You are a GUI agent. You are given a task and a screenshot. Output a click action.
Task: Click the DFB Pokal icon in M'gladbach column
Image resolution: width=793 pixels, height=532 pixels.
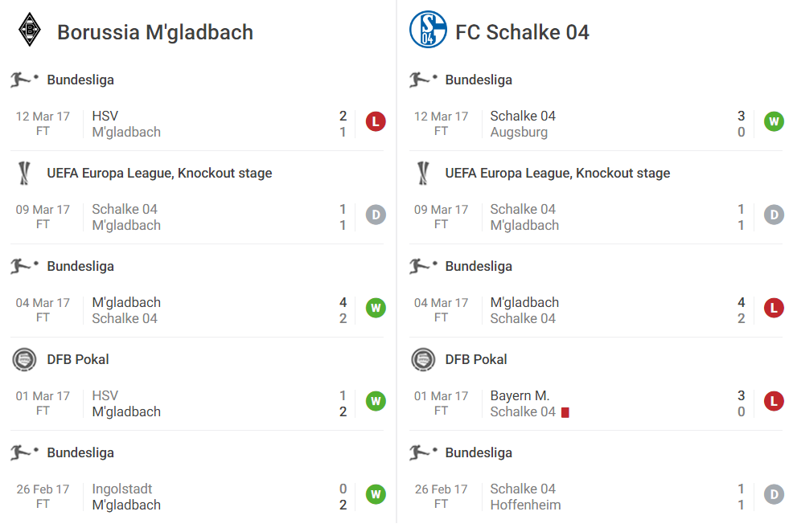point(24,360)
